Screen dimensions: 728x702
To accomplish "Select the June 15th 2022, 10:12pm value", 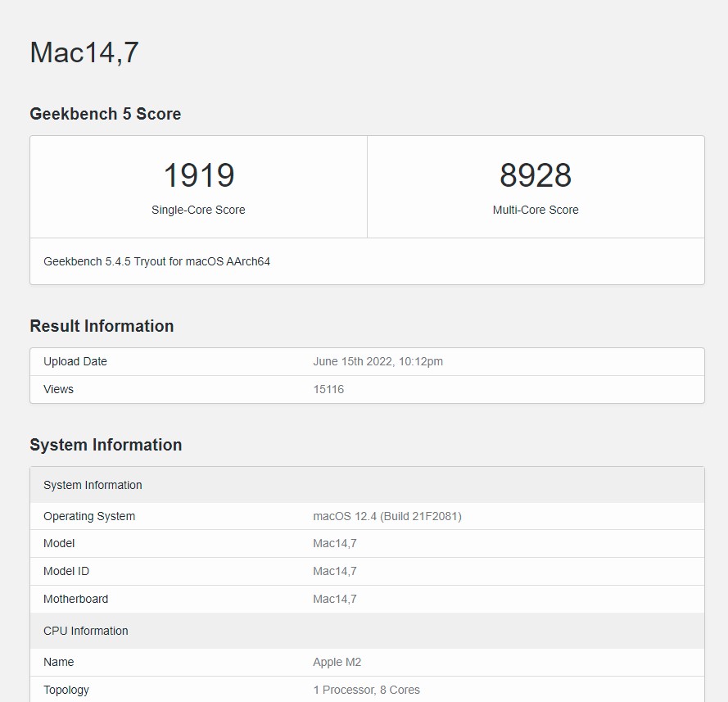I will (x=378, y=361).
